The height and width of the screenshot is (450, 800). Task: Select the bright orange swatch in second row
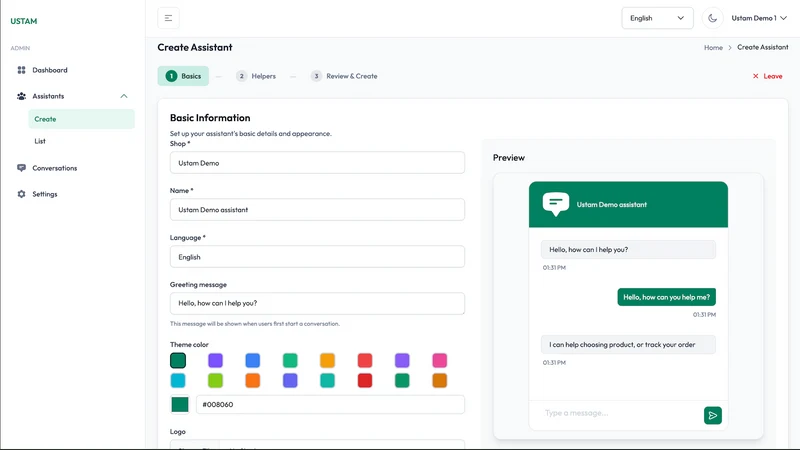coord(253,381)
